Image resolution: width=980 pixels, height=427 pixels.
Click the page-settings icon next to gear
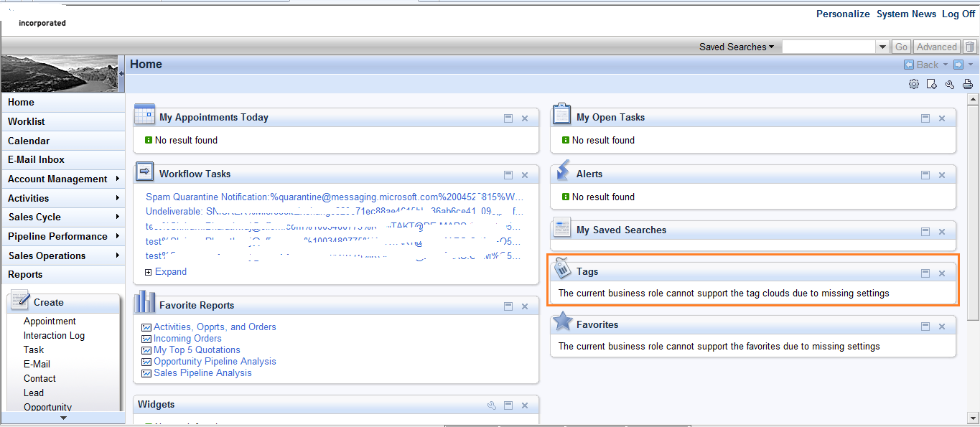931,84
